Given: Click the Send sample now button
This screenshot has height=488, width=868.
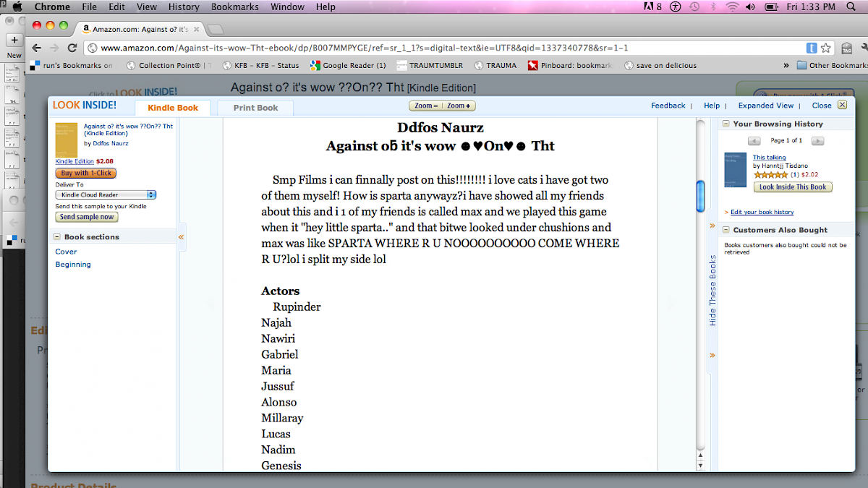Looking at the screenshot, I should [x=87, y=217].
